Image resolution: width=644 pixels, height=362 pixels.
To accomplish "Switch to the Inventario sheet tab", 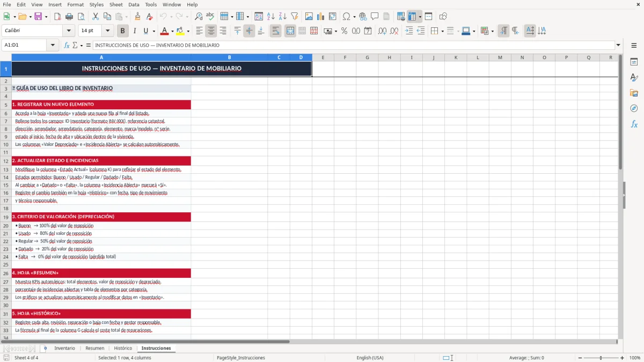I will coord(64,348).
